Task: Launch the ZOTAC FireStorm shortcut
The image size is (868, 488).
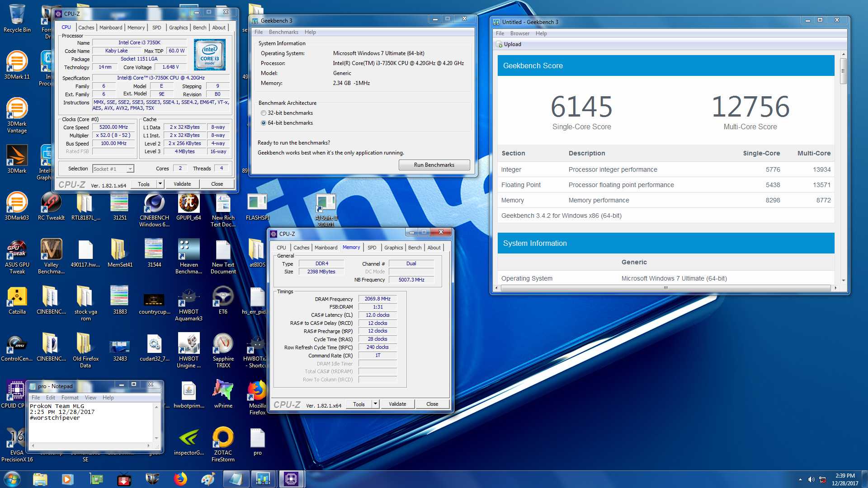Action: pyautogui.click(x=223, y=445)
